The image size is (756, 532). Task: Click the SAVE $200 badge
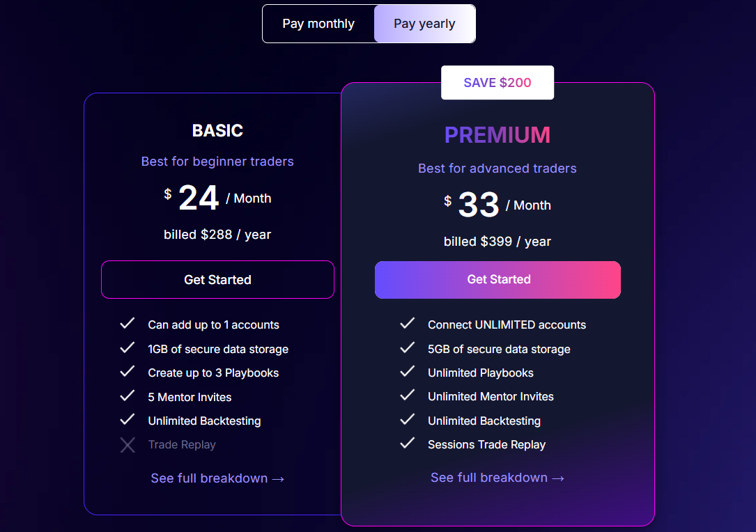pyautogui.click(x=497, y=83)
